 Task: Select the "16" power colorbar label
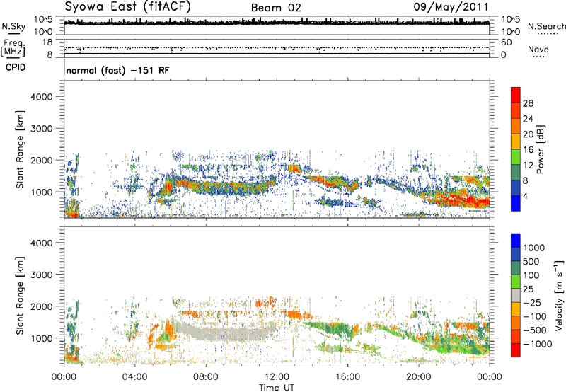pyautogui.click(x=528, y=150)
